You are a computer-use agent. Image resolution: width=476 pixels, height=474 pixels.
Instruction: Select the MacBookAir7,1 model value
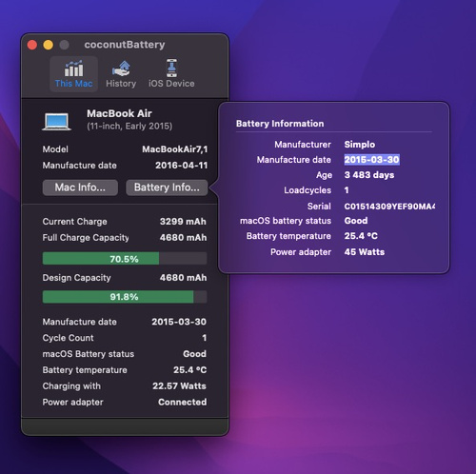(175, 149)
